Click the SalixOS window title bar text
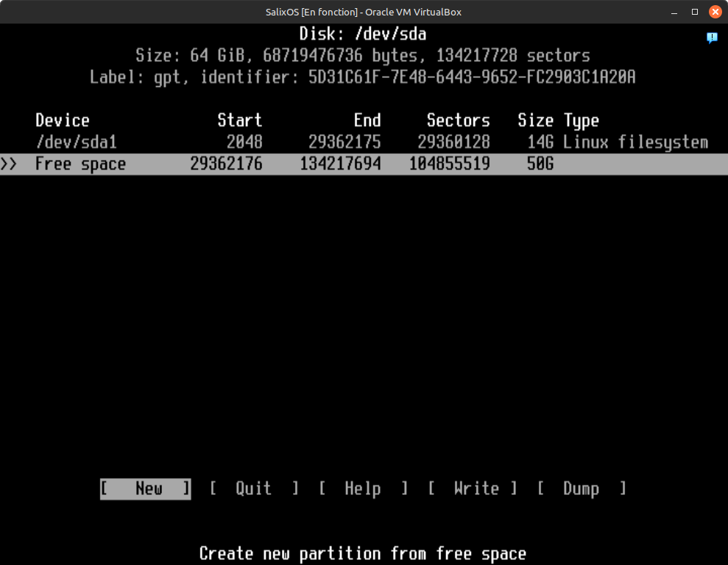The height and width of the screenshot is (565, 728). coord(364,12)
